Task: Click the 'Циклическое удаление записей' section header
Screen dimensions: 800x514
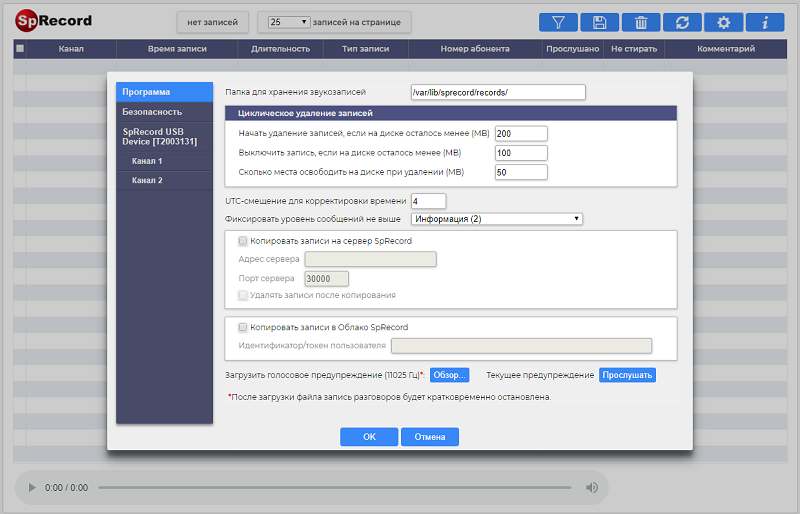Action: point(451,113)
